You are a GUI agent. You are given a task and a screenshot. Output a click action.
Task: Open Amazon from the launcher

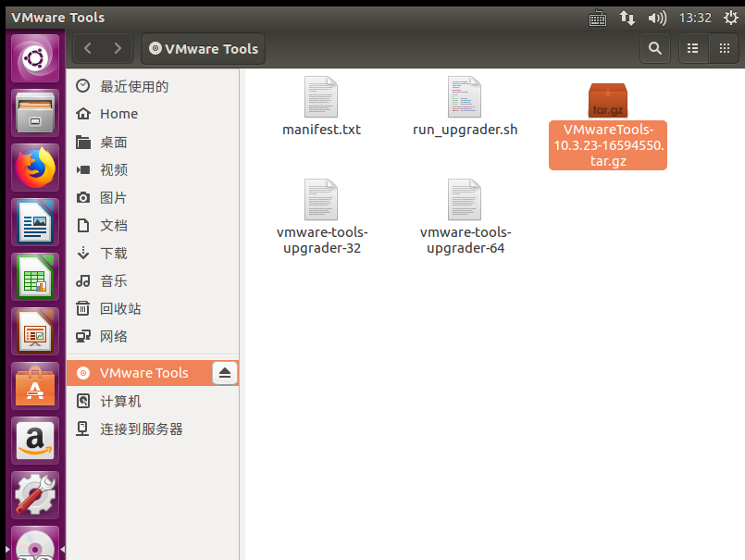(35, 442)
